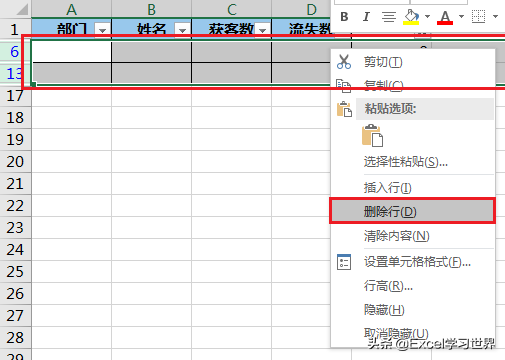Select row 25 header
This screenshot has height=360, width=505.
15,272
